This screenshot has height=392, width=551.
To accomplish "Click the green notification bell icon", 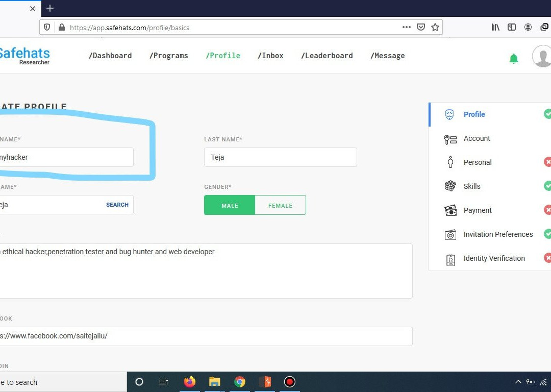I will pos(514,59).
